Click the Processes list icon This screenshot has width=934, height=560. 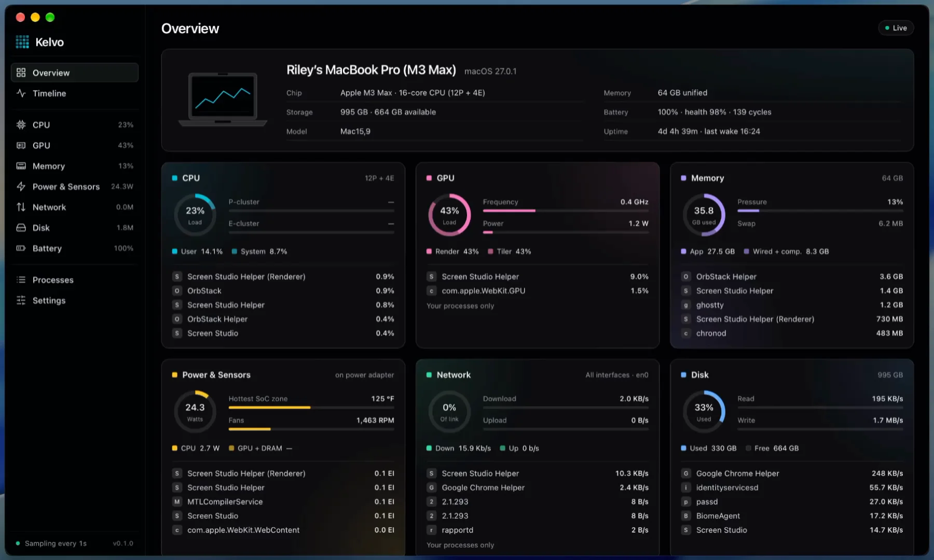point(21,279)
